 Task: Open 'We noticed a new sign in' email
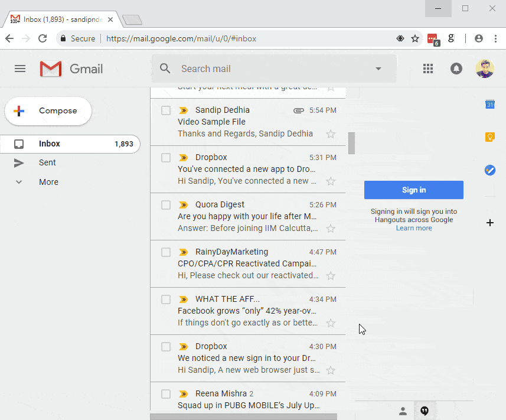247,358
